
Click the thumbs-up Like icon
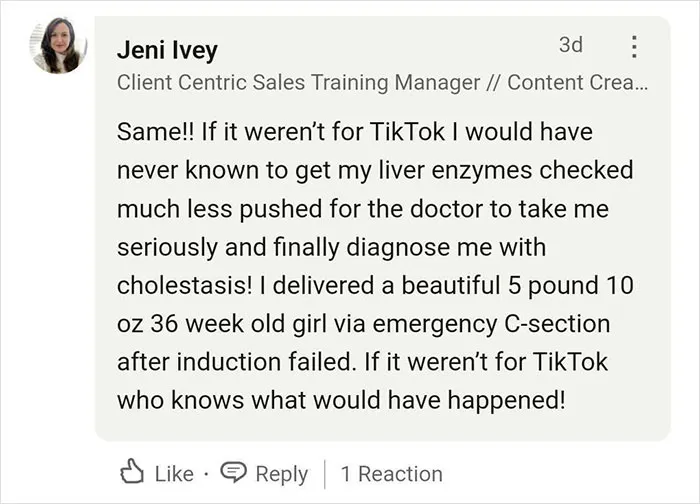tap(132, 471)
